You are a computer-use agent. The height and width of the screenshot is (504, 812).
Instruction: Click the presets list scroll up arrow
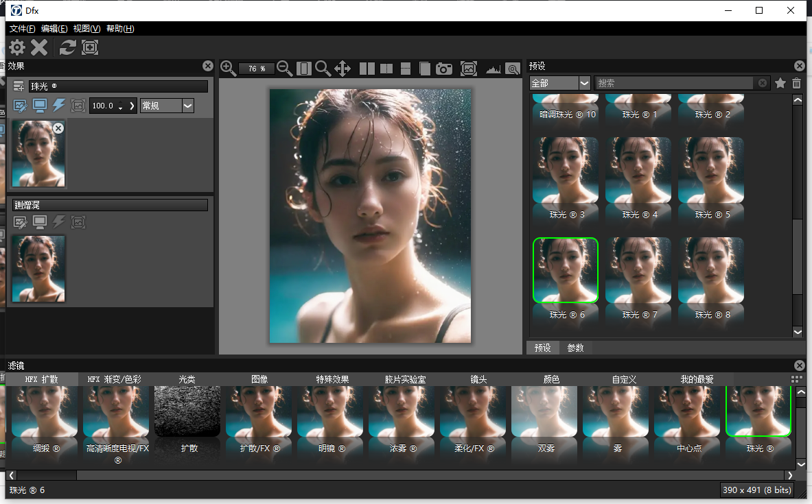coord(798,100)
